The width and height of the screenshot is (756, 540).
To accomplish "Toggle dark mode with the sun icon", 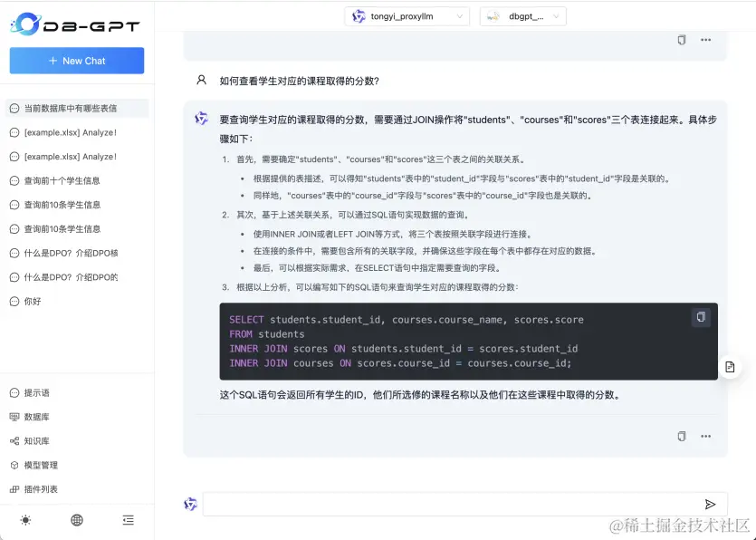I will click(x=25, y=520).
